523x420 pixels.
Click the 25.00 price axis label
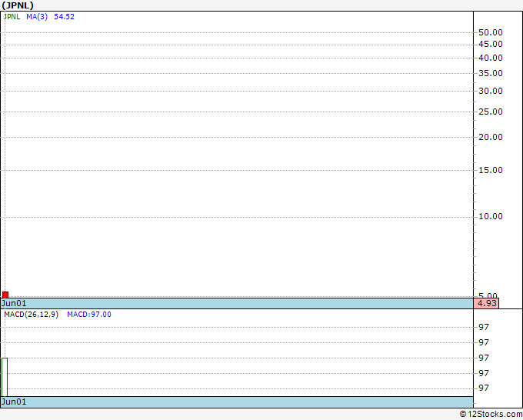tap(491, 112)
